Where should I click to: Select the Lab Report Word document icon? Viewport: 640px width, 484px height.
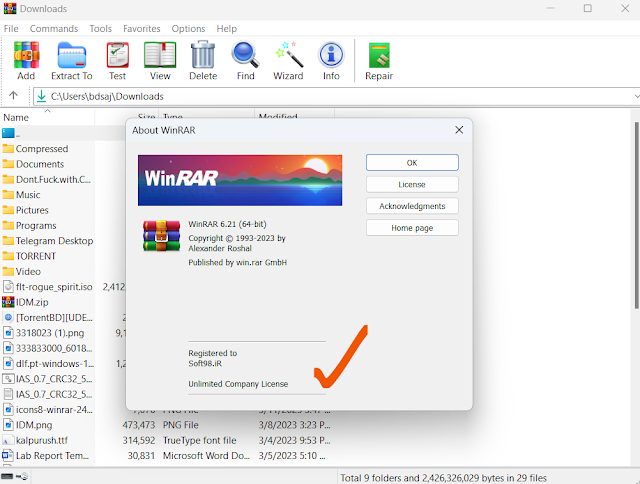pos(8,455)
